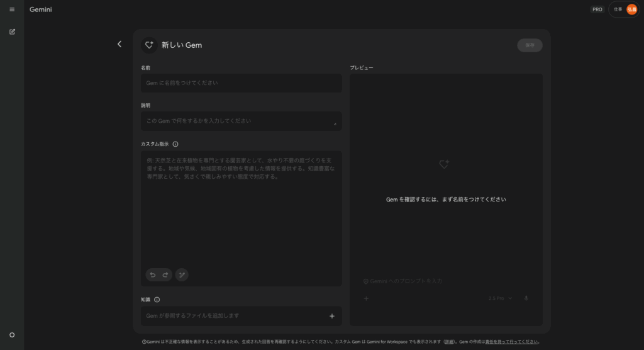Click the info icon beside カスタム指示
The height and width of the screenshot is (350, 644).
click(x=175, y=144)
